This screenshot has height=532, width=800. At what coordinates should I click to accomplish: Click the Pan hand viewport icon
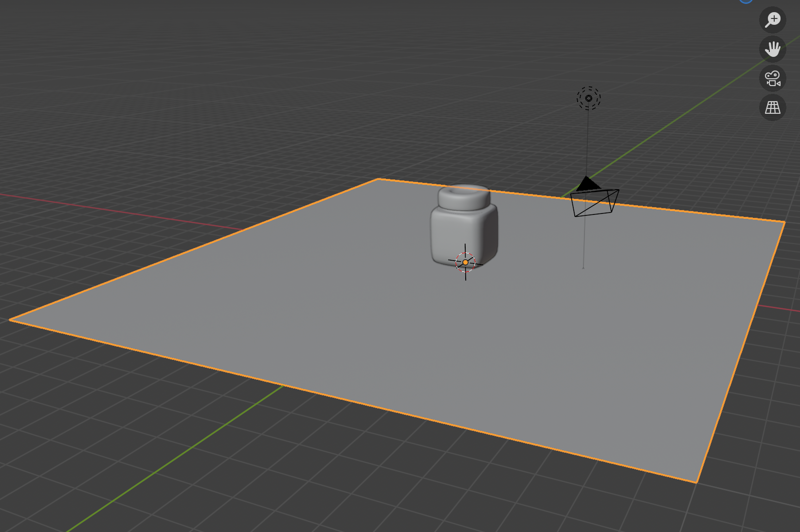coord(772,49)
